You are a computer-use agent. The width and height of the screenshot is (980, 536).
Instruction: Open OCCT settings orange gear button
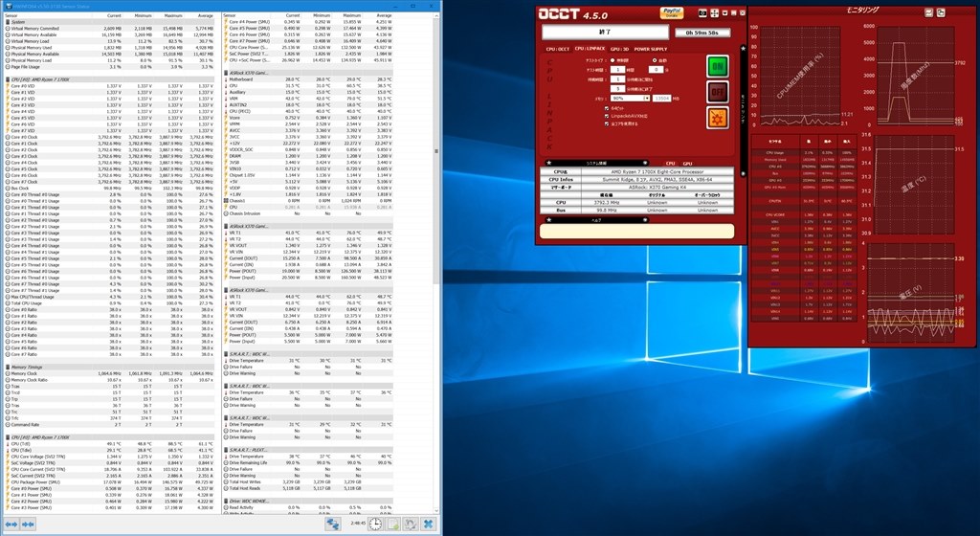[718, 118]
